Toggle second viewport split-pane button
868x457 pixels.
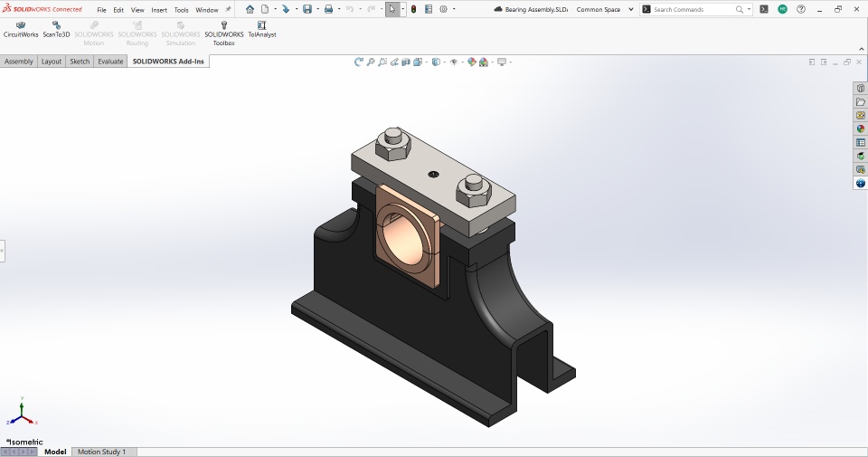824,62
